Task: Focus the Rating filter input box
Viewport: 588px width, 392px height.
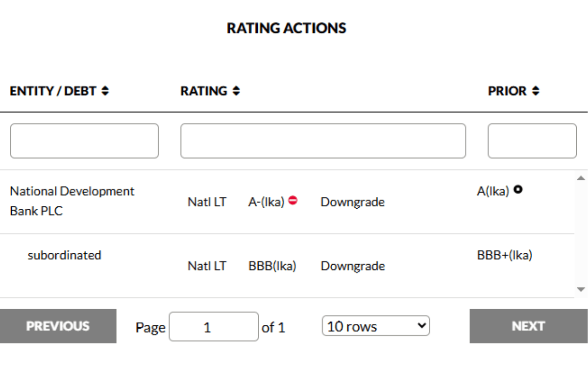Action: 323,141
